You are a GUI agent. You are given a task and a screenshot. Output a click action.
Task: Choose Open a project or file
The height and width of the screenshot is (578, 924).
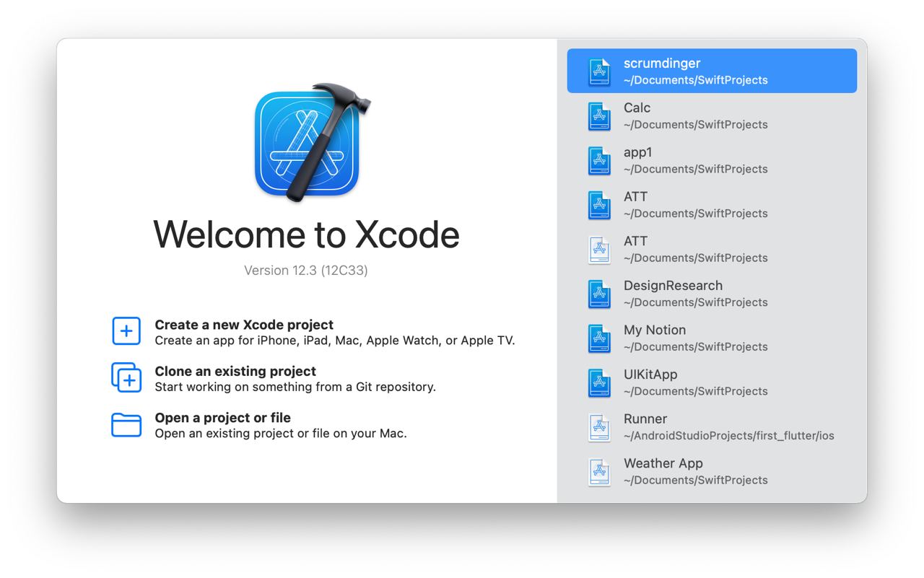click(x=222, y=418)
